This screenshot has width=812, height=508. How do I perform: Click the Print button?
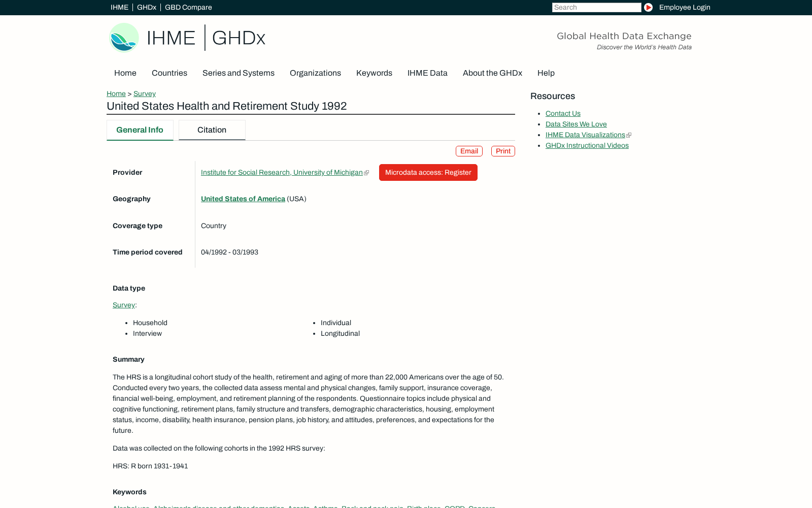[503, 151]
